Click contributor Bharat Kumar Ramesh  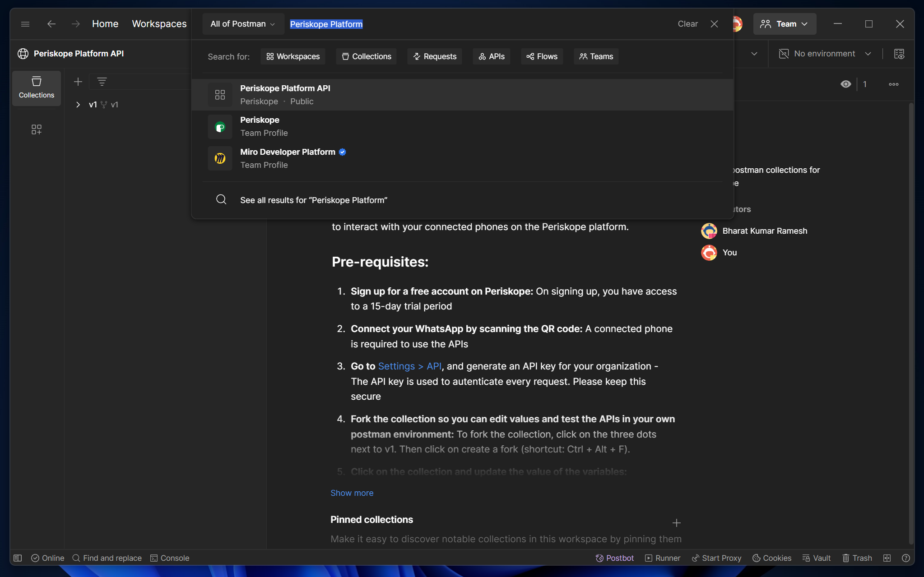click(765, 231)
